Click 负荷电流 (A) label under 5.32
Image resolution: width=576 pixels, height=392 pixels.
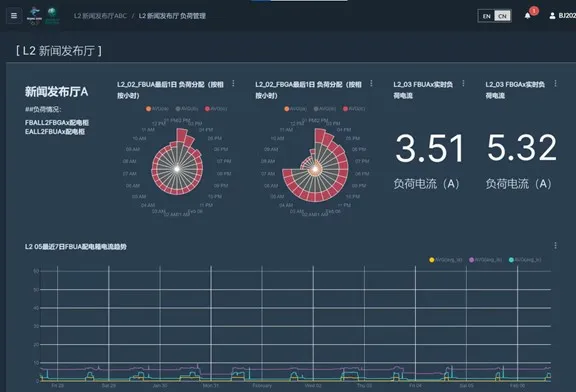pos(519,184)
